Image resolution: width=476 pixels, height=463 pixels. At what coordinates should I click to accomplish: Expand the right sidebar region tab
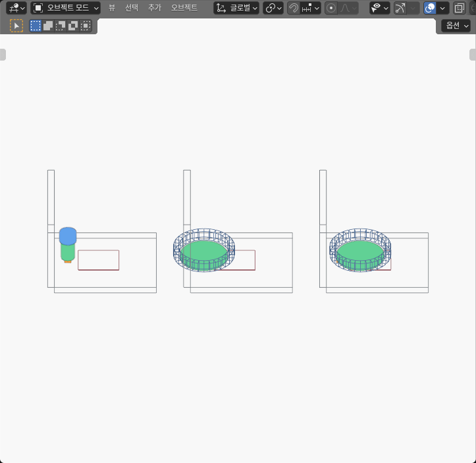click(x=473, y=55)
